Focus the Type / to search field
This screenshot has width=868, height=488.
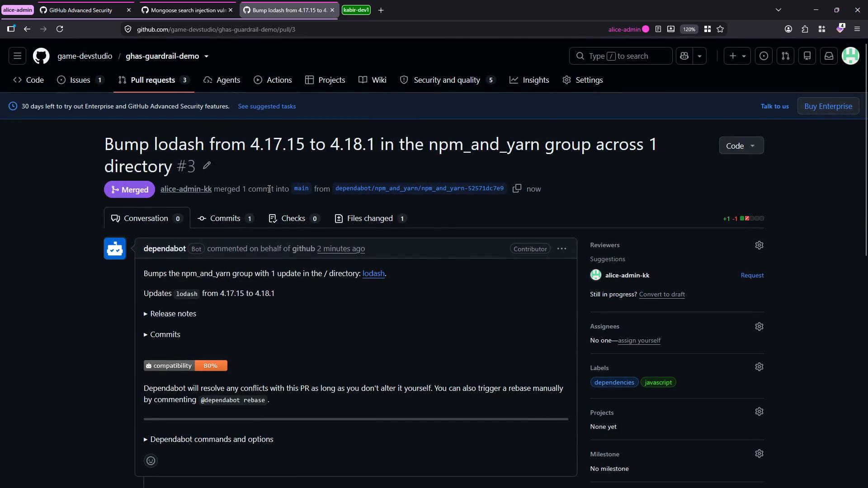tap(621, 56)
